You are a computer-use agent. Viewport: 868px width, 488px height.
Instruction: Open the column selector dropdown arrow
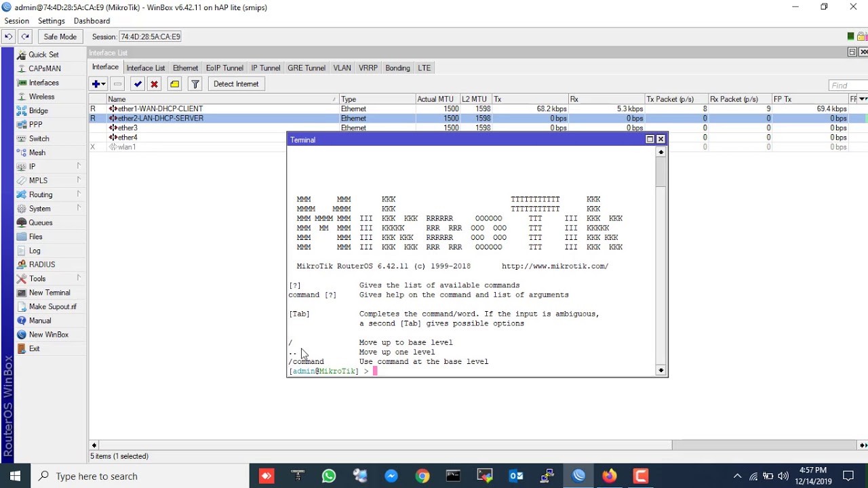863,99
